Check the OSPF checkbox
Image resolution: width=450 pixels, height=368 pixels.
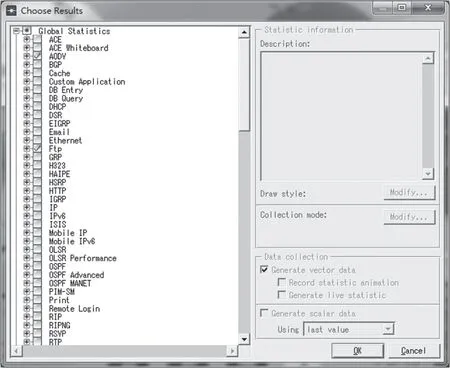point(37,266)
